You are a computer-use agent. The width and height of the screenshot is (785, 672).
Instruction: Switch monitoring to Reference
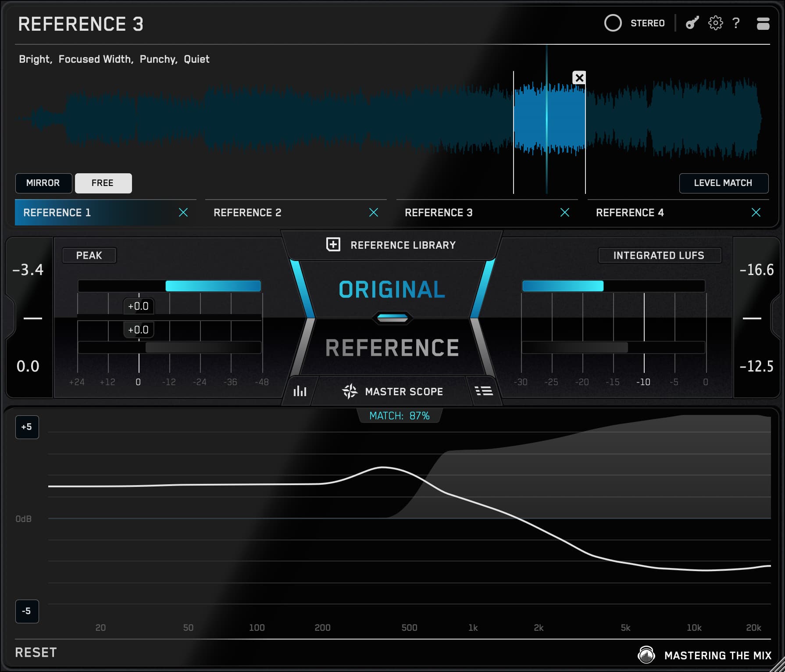(x=392, y=348)
